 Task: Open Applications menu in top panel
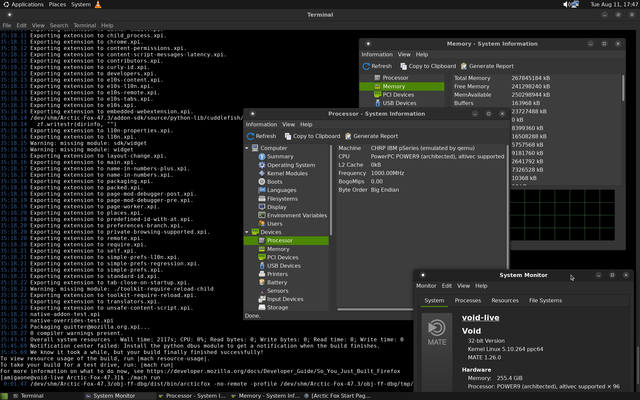click(x=24, y=4)
